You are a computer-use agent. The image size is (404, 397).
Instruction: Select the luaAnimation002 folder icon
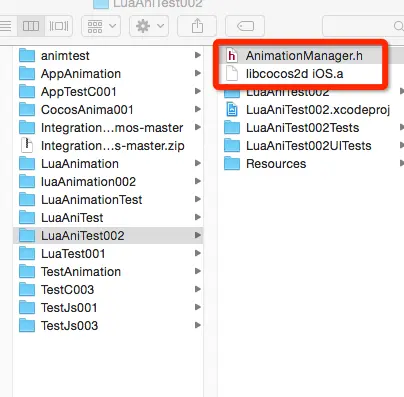27,181
